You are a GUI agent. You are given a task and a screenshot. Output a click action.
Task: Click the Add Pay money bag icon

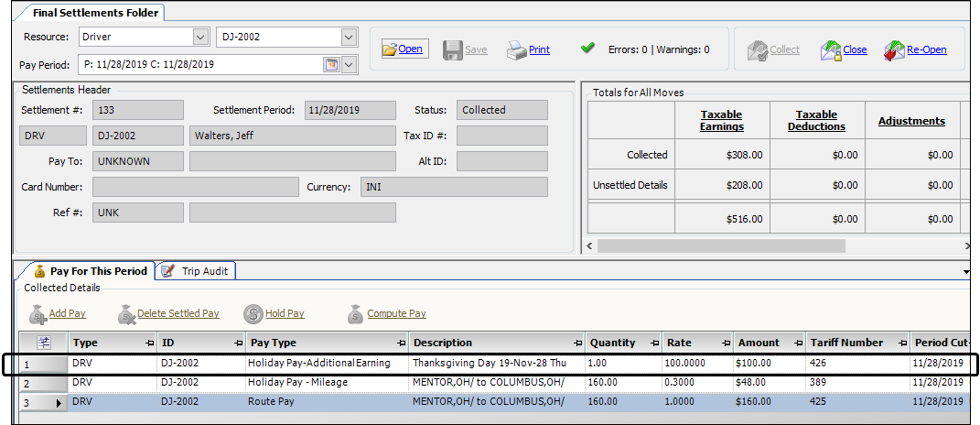tap(38, 314)
